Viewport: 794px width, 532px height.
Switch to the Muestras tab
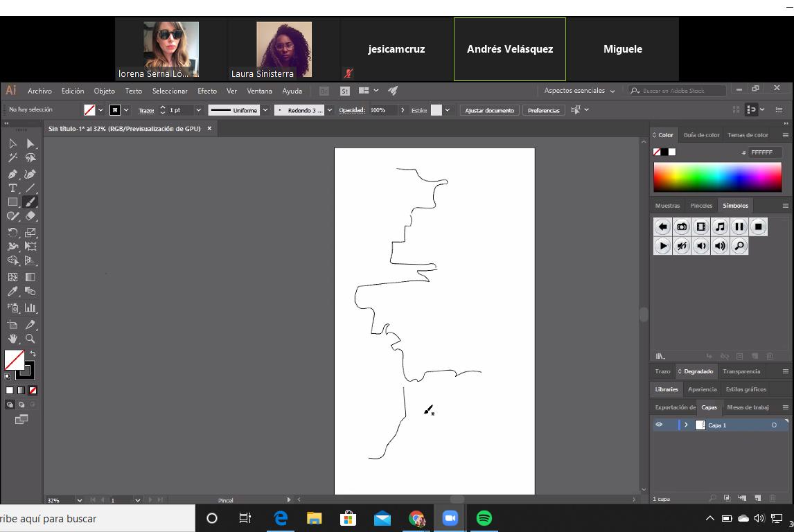[x=667, y=206]
